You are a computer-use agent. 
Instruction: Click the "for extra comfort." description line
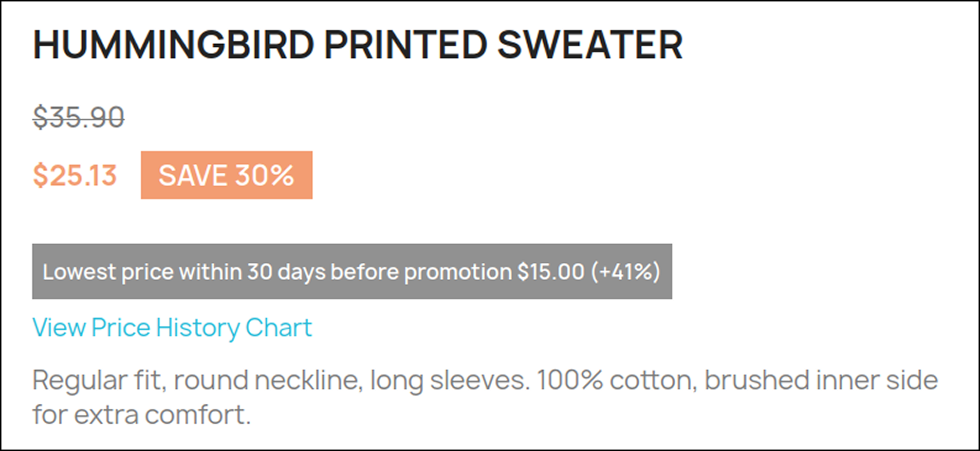(141, 415)
